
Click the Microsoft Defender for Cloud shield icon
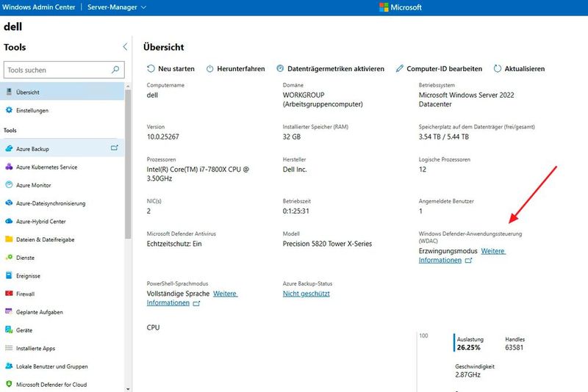click(9, 384)
